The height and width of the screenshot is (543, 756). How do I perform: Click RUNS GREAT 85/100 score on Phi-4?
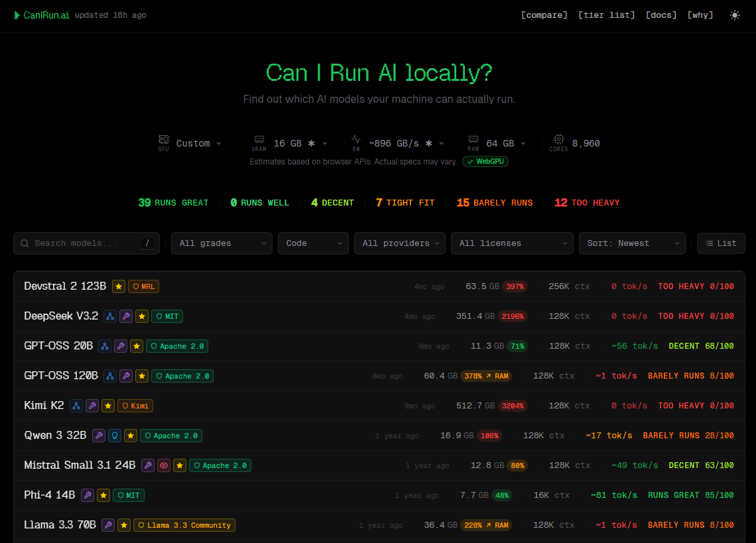point(690,495)
